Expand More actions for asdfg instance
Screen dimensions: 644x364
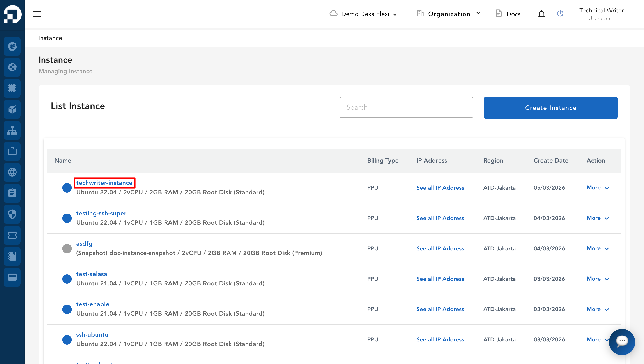coord(597,248)
